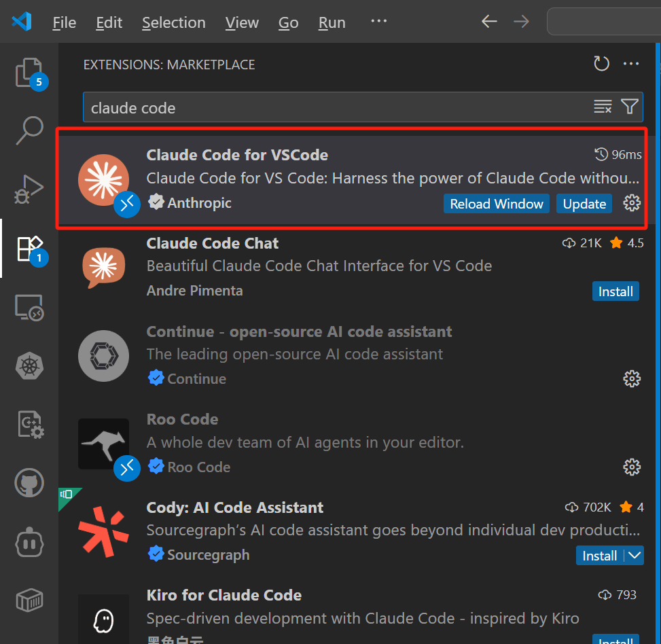Image resolution: width=661 pixels, height=644 pixels.
Task: Open the Search view icon
Action: (x=29, y=130)
